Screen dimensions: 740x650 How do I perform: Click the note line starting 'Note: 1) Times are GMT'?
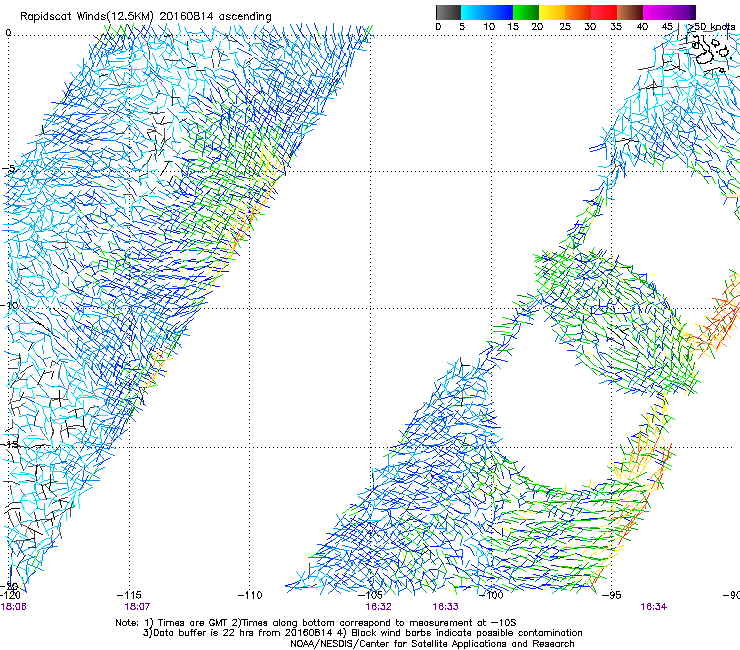(x=316, y=623)
